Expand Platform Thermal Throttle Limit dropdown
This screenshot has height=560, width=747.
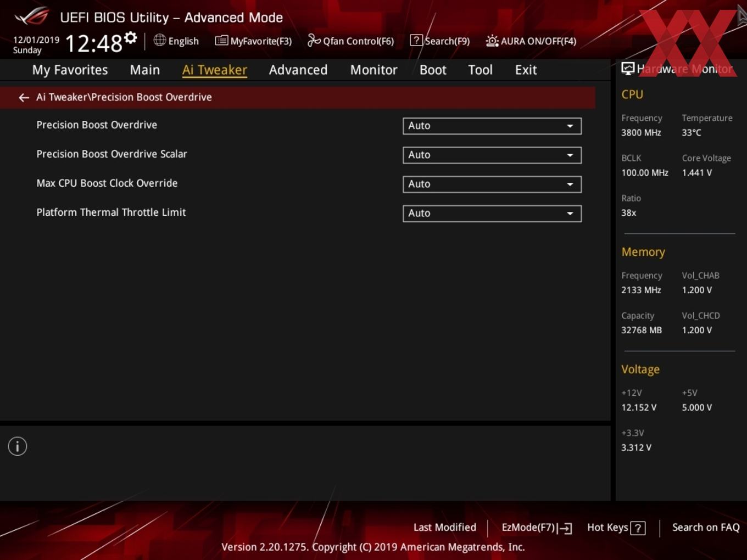tap(492, 213)
